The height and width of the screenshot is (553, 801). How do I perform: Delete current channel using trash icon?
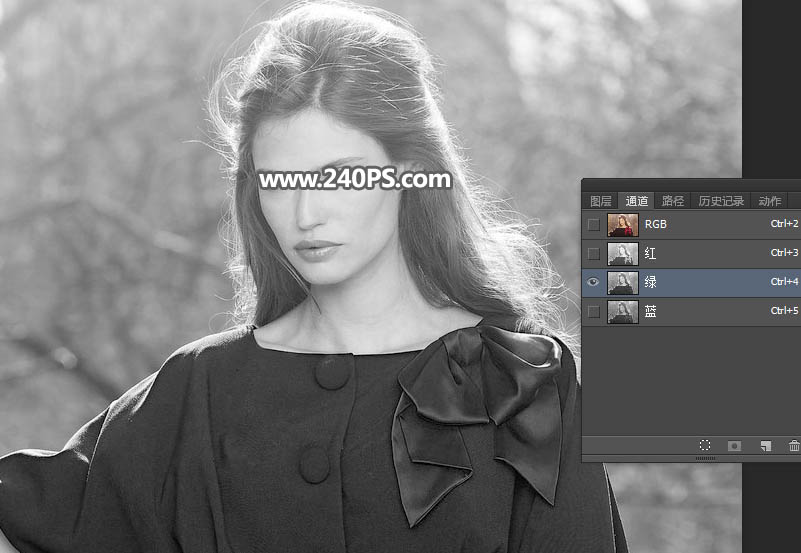tap(794, 446)
